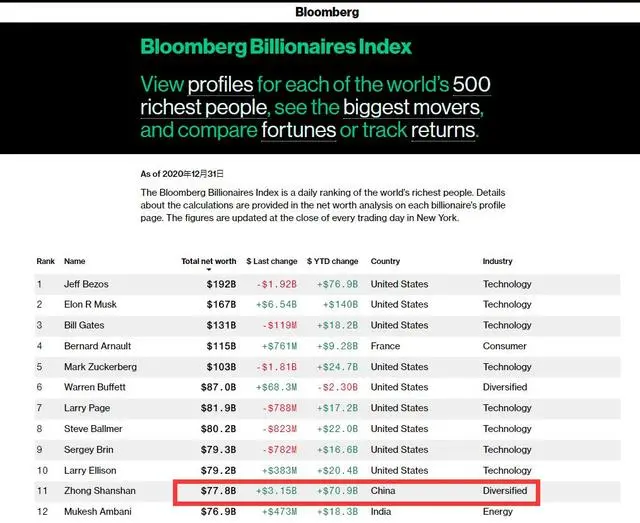
Task: Click the Industry column header
Action: pos(497,261)
